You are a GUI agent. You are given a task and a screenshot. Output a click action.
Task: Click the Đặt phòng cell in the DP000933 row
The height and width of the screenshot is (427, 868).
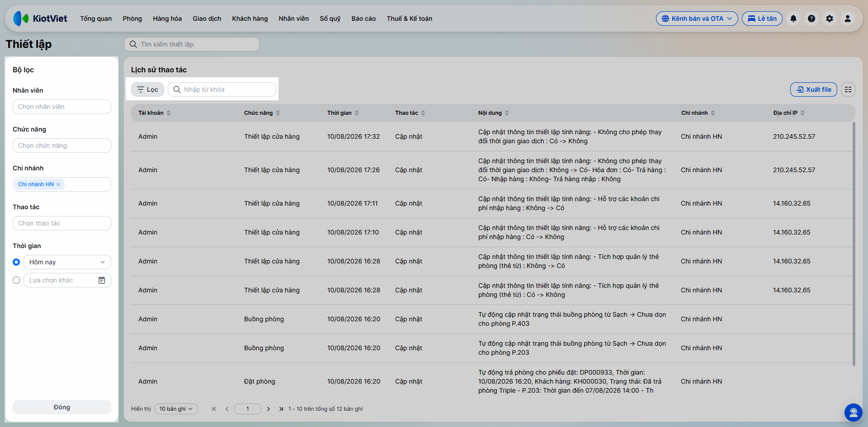[259, 381]
